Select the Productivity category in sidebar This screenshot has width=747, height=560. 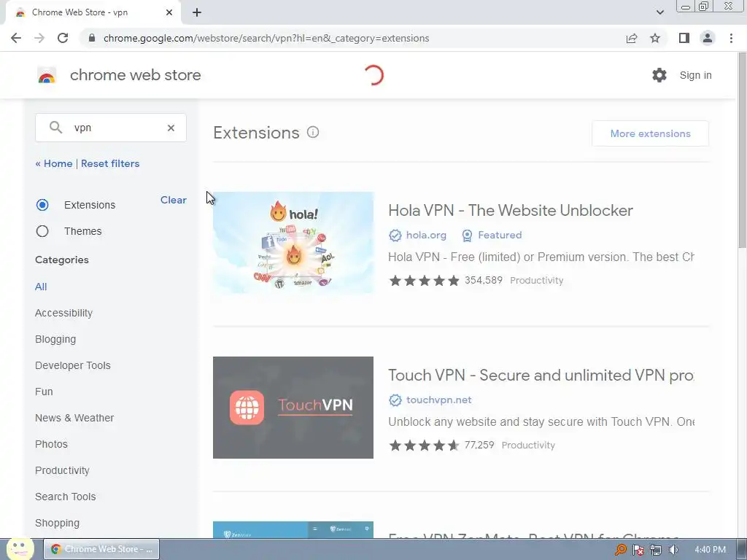(63, 470)
